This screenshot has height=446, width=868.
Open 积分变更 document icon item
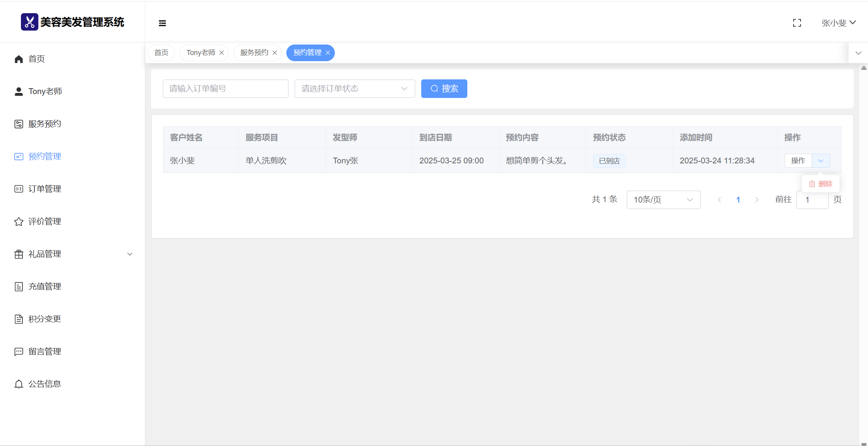[x=45, y=319]
